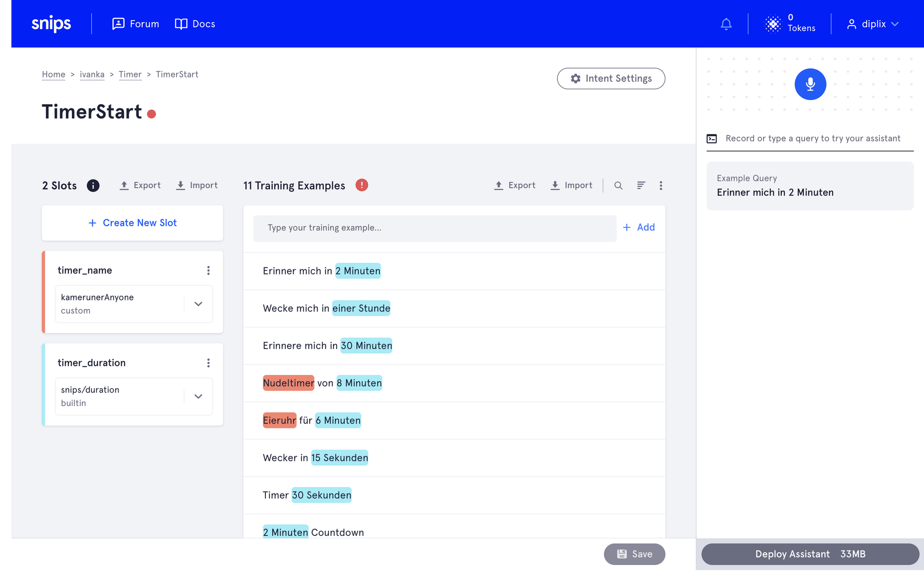Open training examples three-dot menu
The height and width of the screenshot is (584, 924).
tap(661, 186)
